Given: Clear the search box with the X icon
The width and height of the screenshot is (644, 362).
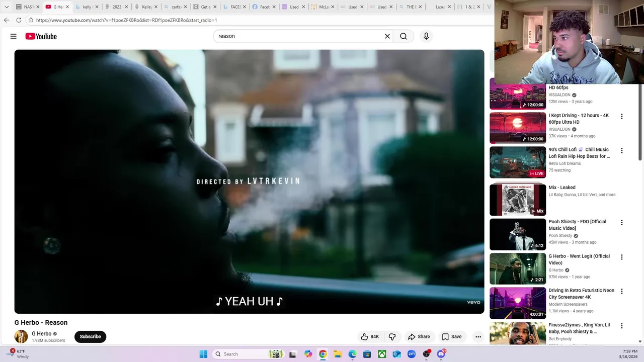Looking at the screenshot, I should coord(387,36).
